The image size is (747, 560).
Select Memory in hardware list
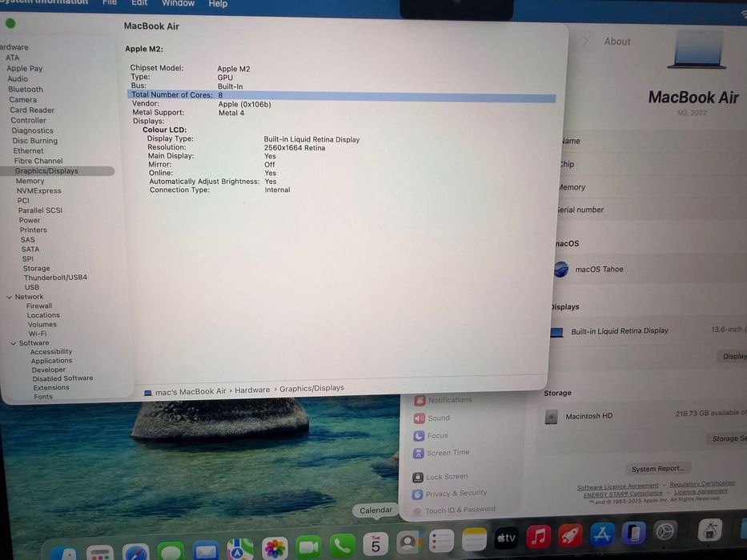(x=30, y=181)
